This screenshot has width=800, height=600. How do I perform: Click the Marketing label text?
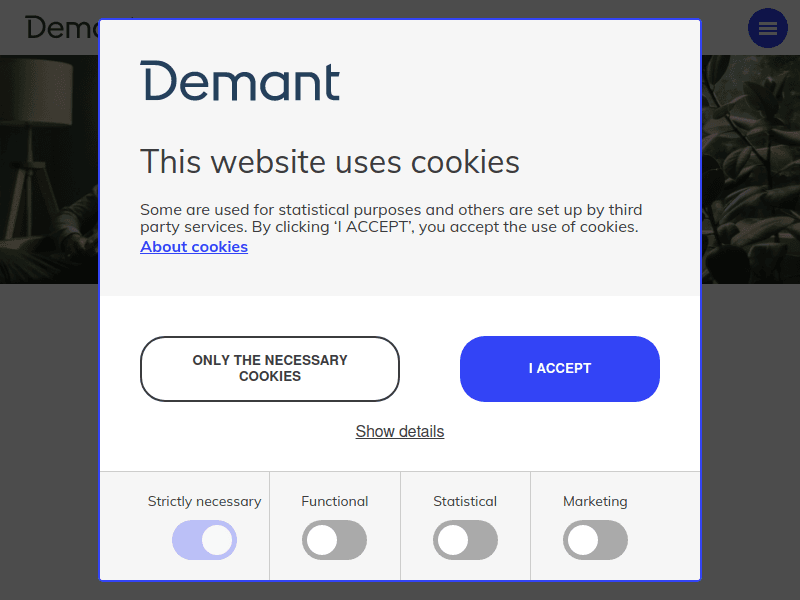[595, 502]
